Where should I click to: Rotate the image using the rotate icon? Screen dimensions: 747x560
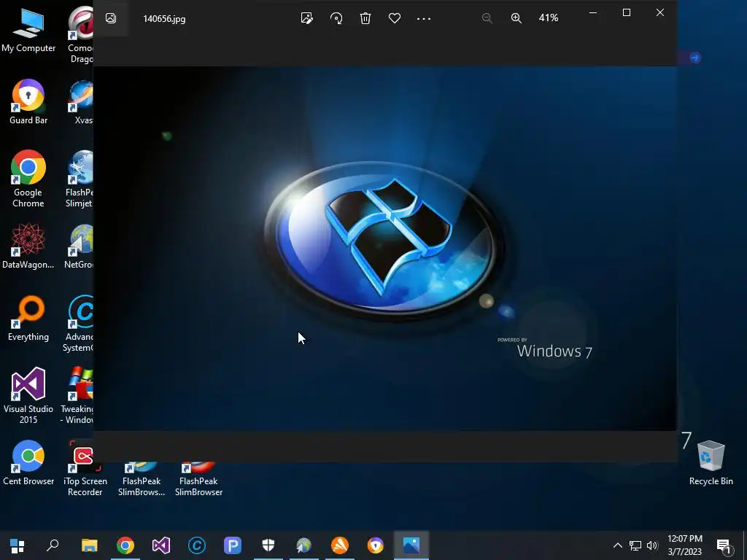click(x=336, y=18)
